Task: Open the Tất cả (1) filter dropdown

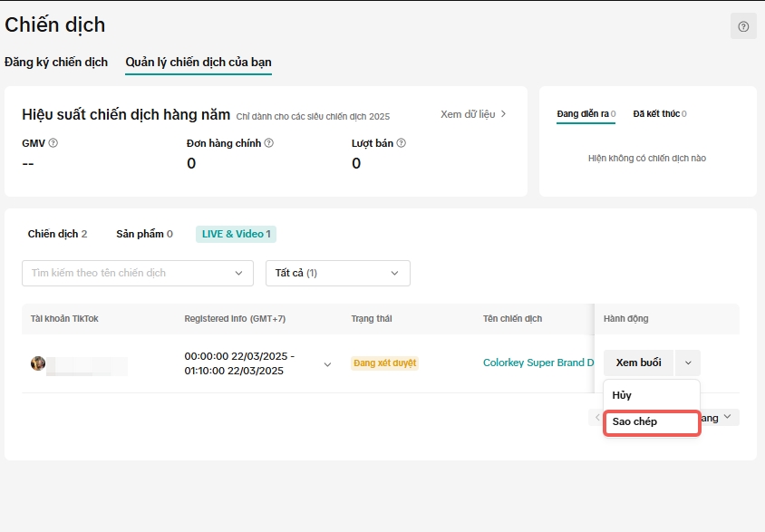Action: (x=337, y=273)
